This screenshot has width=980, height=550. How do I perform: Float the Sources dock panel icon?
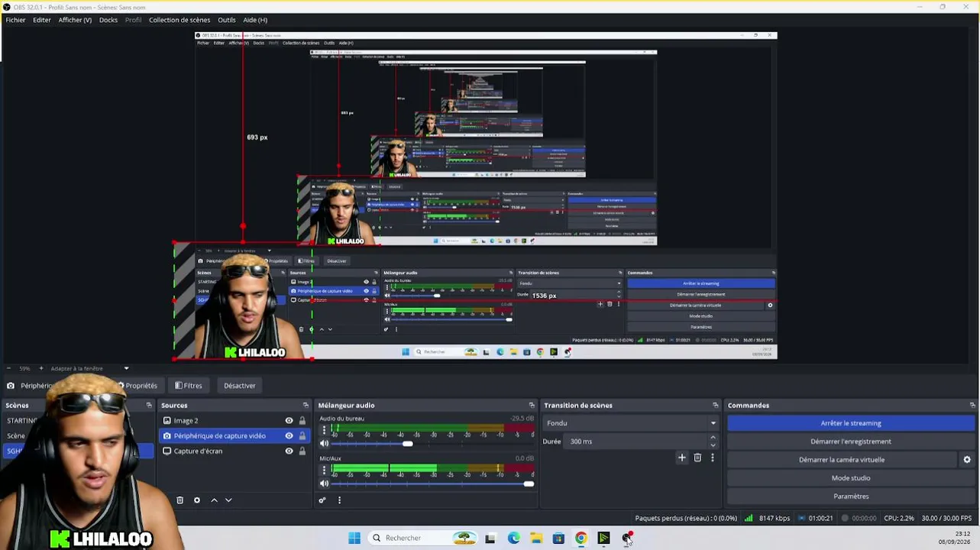click(306, 406)
